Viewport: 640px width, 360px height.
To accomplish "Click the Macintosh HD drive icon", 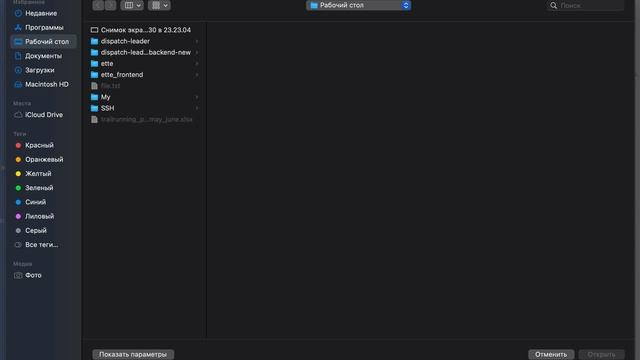I will 18,84.
